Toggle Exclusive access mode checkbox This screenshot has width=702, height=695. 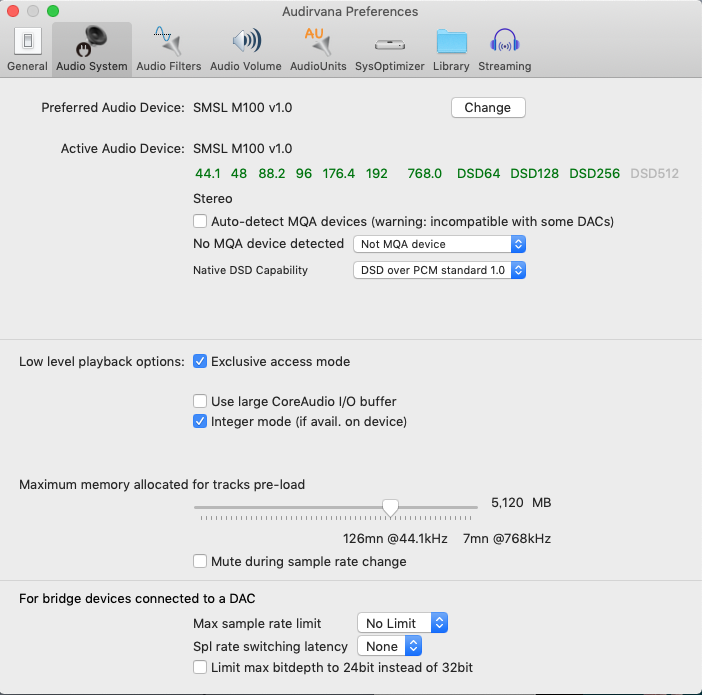click(x=200, y=361)
